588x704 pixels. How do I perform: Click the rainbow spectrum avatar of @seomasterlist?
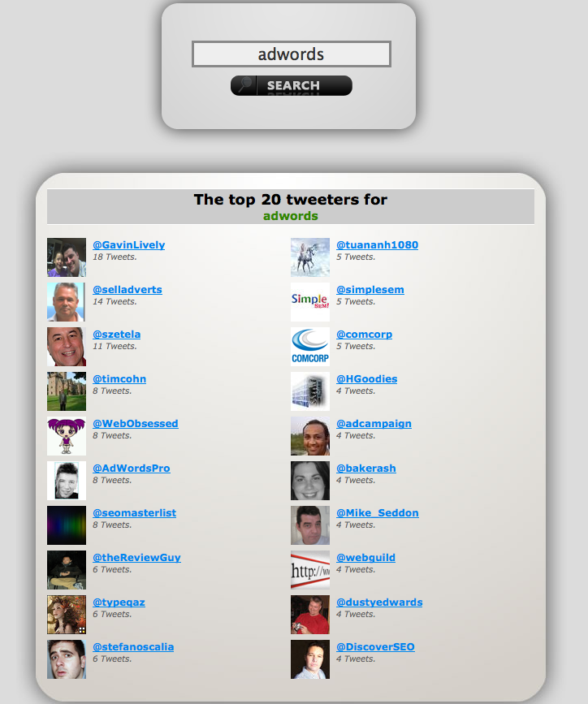(67, 525)
